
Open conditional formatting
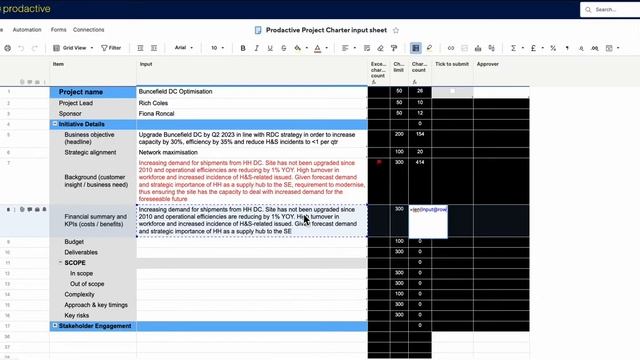(x=416, y=48)
